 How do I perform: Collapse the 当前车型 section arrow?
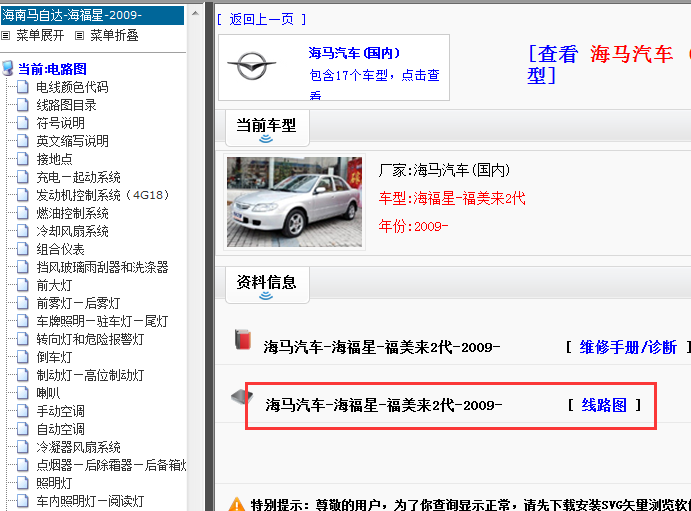(x=266, y=139)
